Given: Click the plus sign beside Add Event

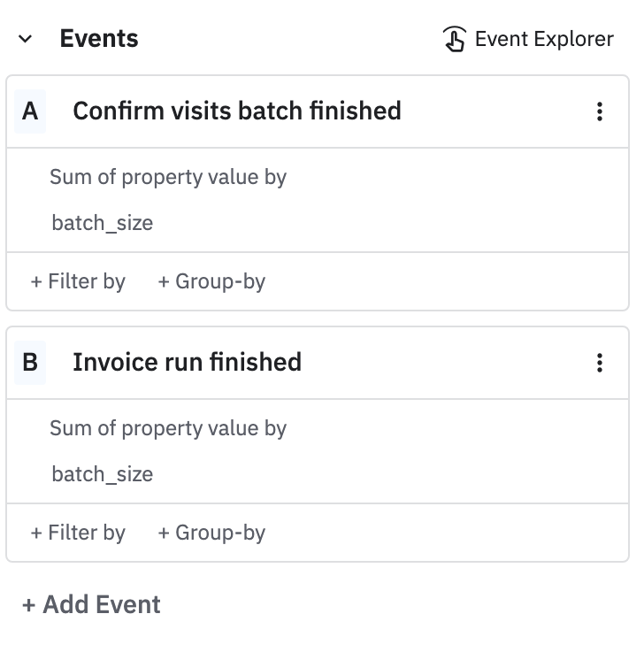Looking at the screenshot, I should point(29,605).
